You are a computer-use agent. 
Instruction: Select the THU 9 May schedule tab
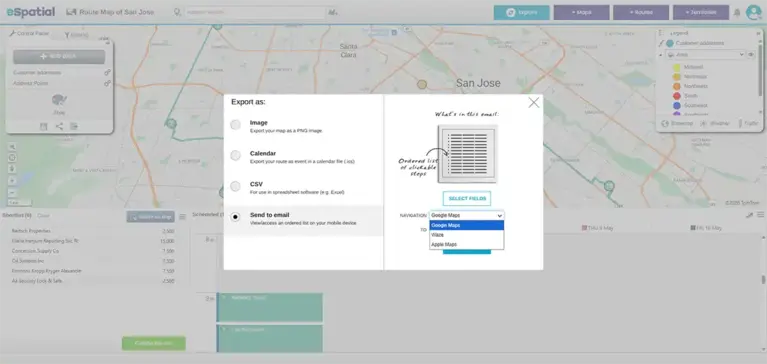597,228
